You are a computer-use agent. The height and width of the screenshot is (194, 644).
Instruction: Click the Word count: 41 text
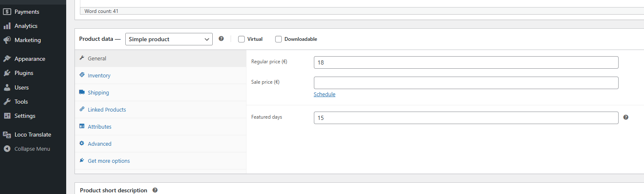click(101, 11)
